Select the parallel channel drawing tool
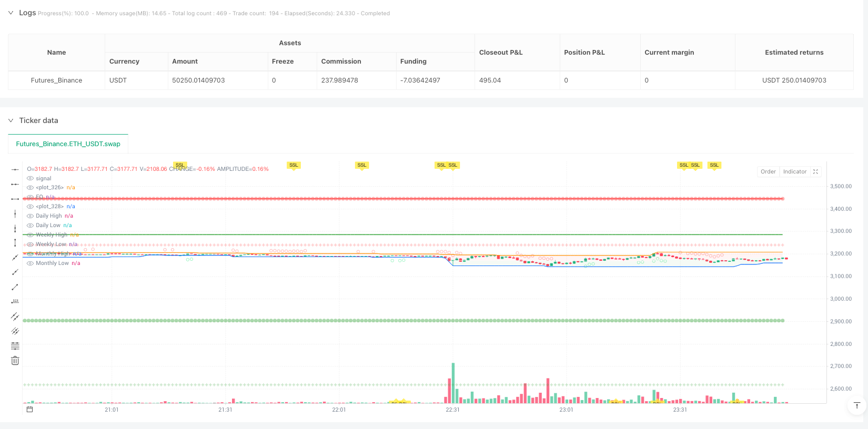This screenshot has width=868, height=429. tap(15, 316)
